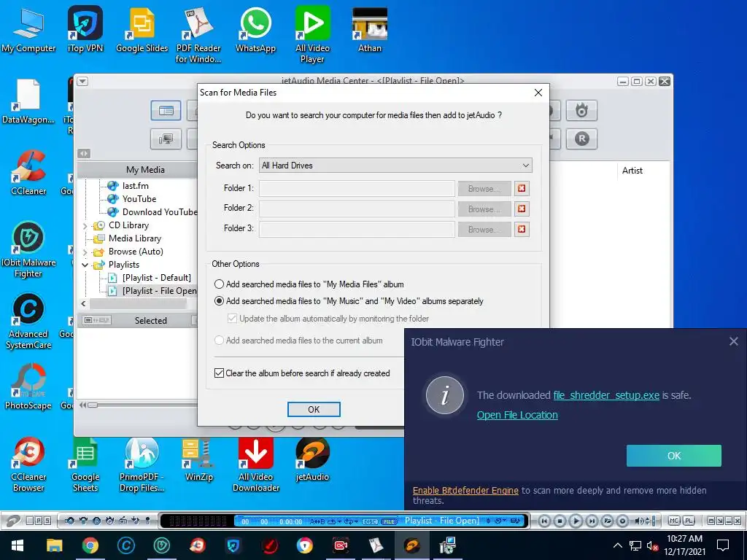
Task: Open WinZip desktop shortcut
Action: (x=198, y=459)
